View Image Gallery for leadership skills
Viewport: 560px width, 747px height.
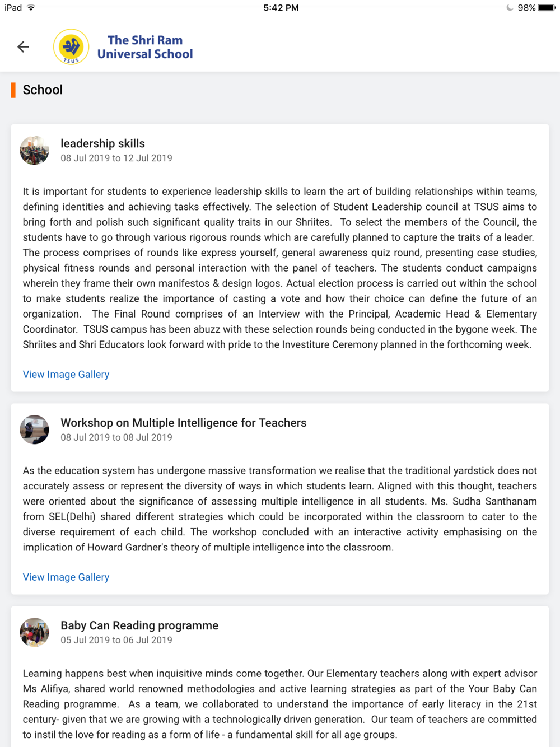tap(66, 375)
